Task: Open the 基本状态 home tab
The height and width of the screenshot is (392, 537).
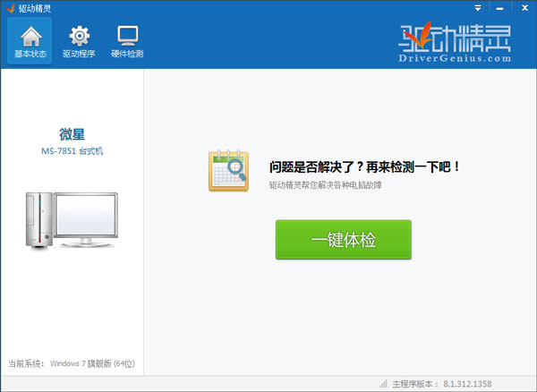Action: tap(29, 41)
